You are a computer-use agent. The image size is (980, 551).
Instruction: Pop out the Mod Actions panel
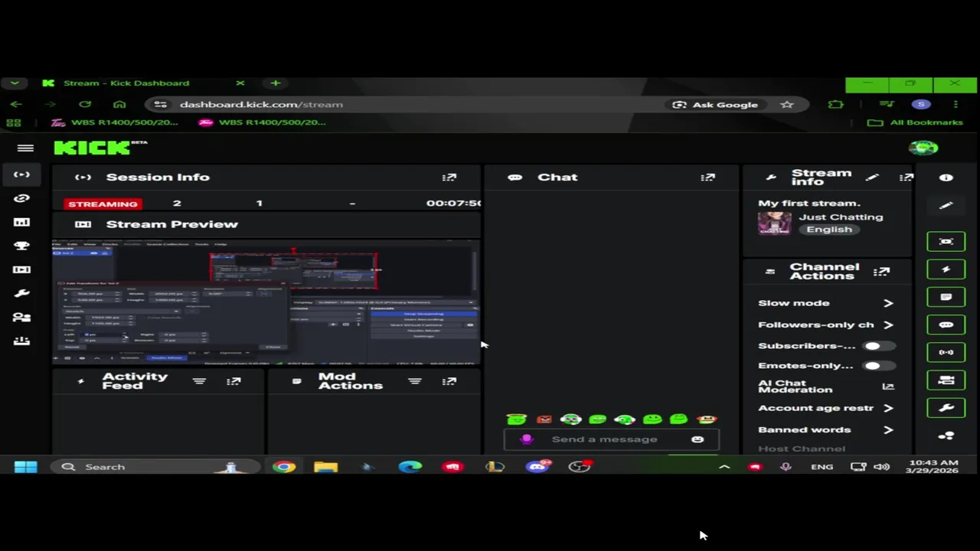(x=449, y=381)
